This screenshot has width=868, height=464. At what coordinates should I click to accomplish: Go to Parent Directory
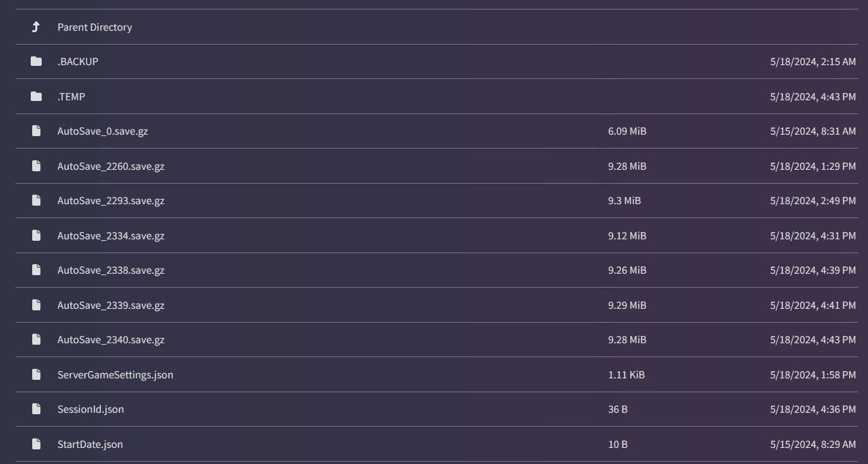94,27
